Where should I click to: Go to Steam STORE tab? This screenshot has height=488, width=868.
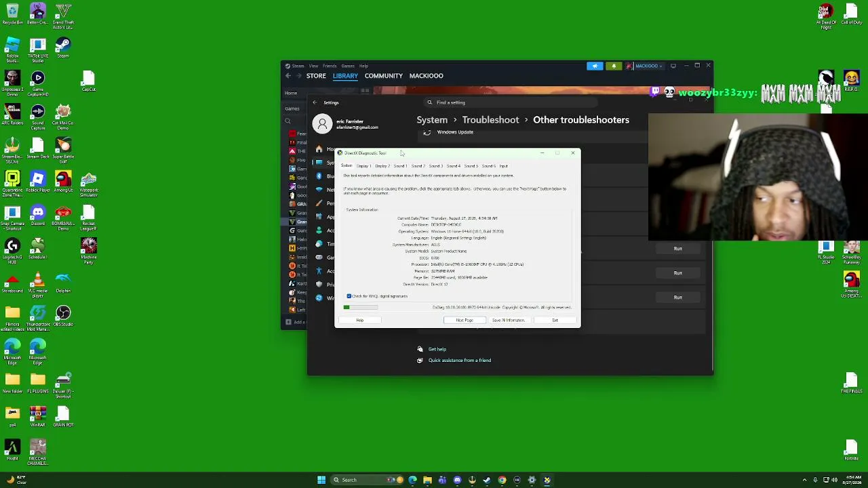pos(316,76)
